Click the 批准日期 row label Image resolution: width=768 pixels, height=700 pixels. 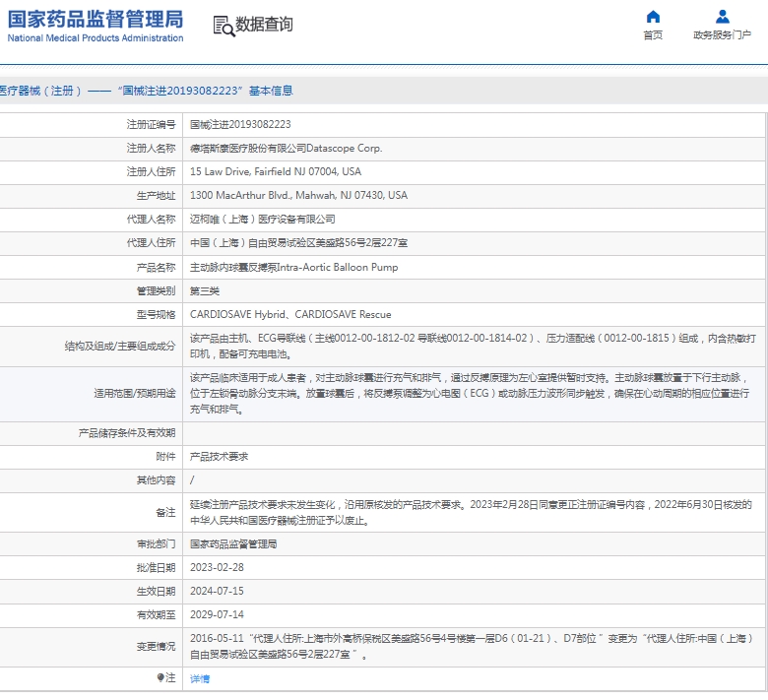(156, 567)
